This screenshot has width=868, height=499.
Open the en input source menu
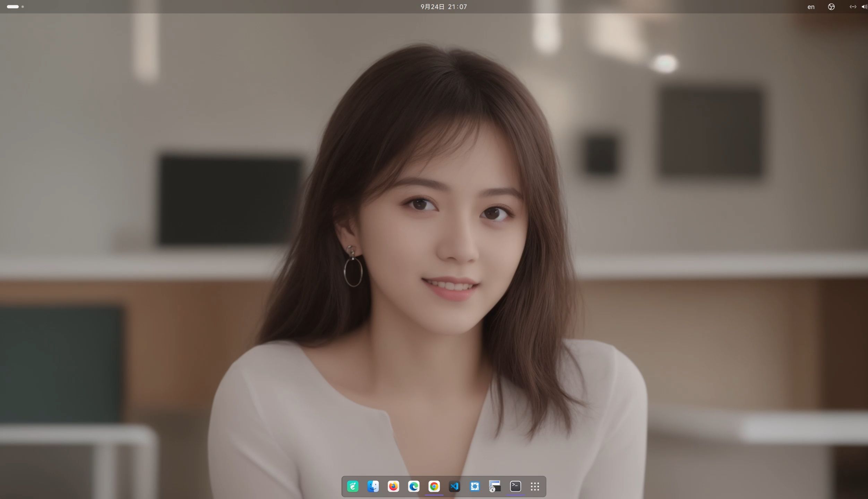(811, 7)
